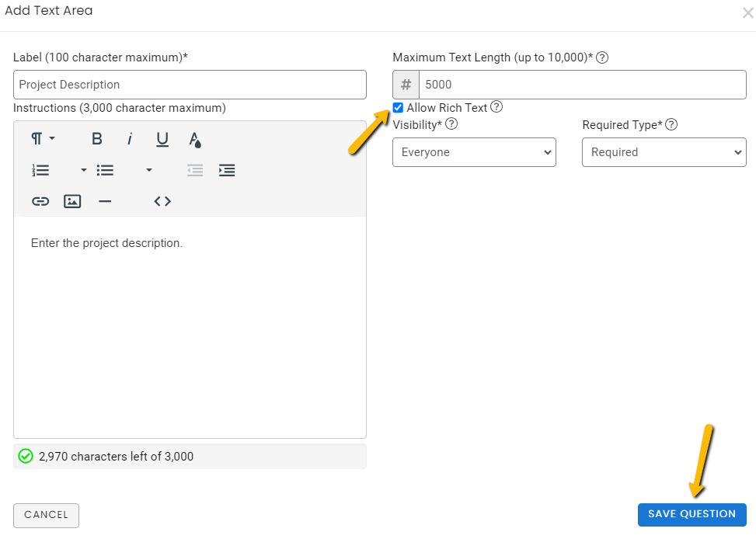Insert an unordered bullet list
The image size is (756, 539).
[105, 170]
